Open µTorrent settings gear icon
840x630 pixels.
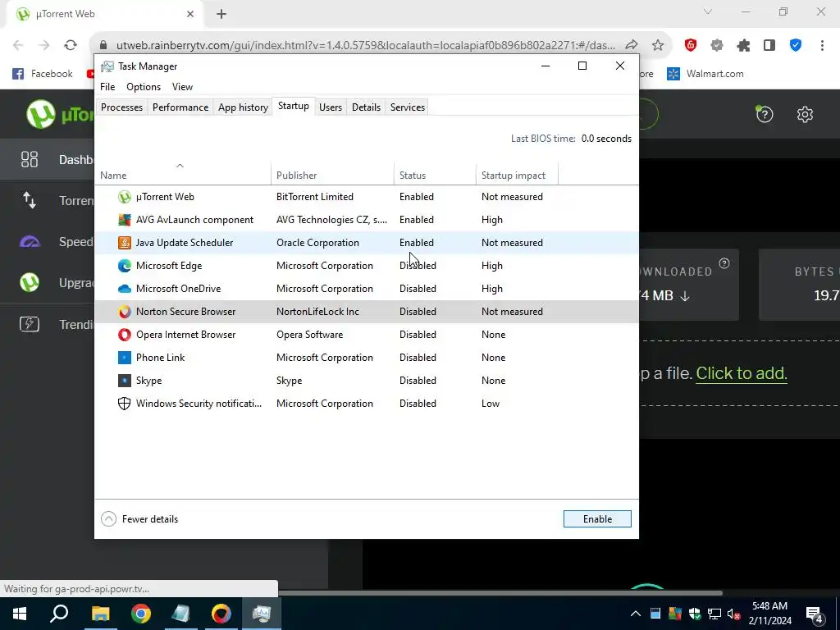tap(805, 114)
